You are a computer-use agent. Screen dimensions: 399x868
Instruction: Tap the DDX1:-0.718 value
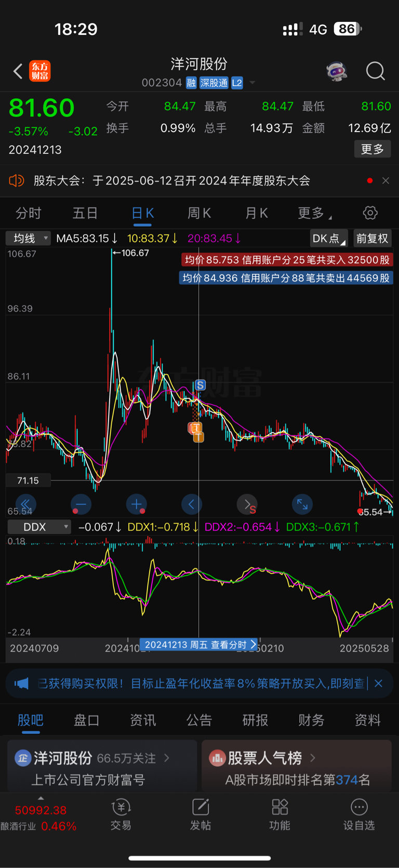[163, 527]
